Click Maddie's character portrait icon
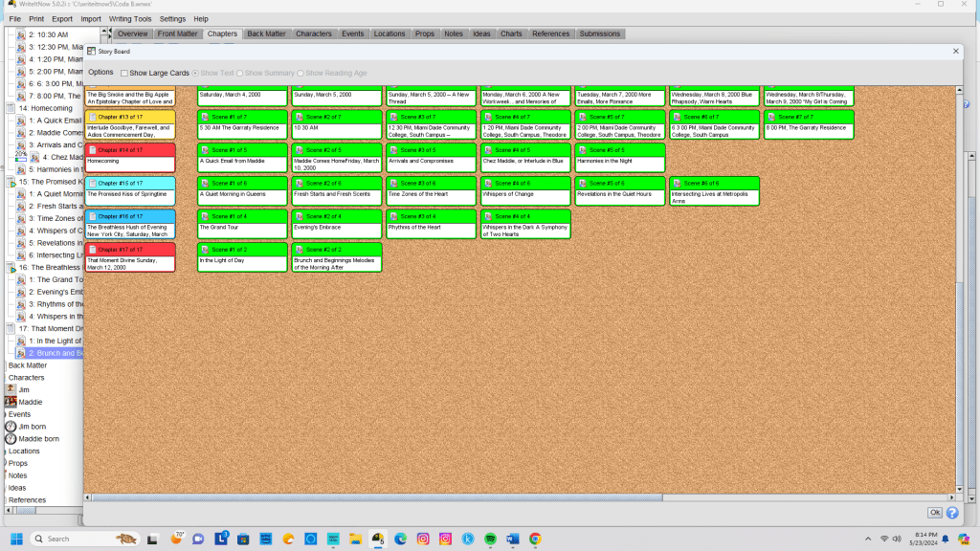980x551 pixels. [x=11, y=402]
